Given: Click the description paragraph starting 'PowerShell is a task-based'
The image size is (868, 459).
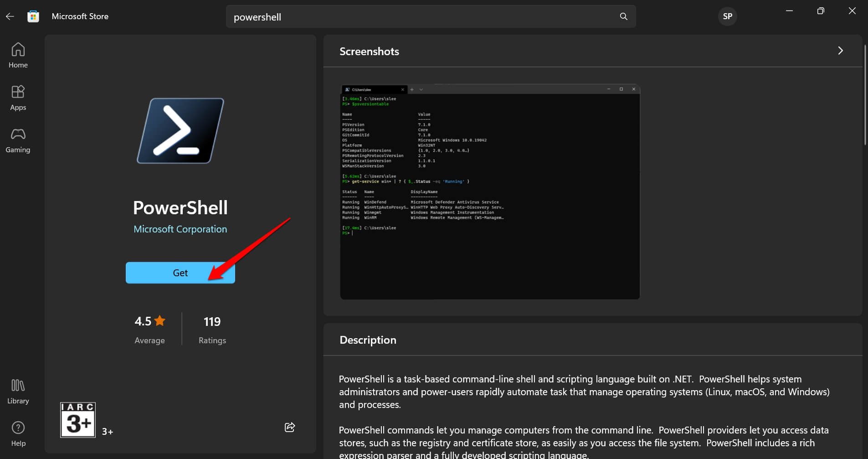Looking at the screenshot, I should click(584, 392).
